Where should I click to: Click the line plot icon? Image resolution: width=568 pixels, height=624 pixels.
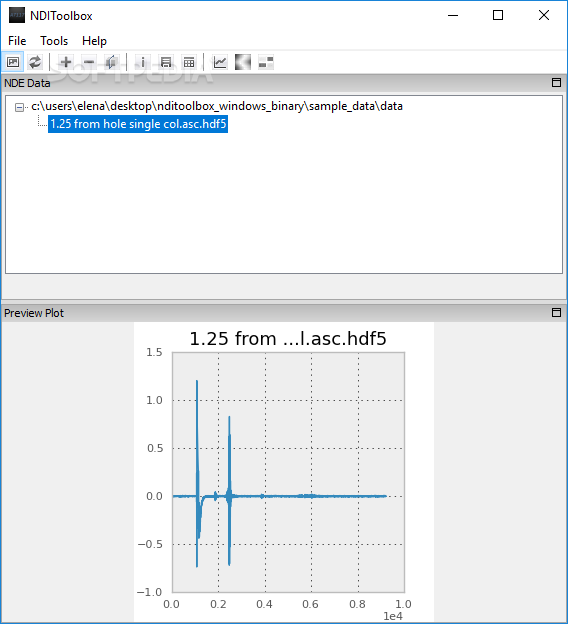220,62
